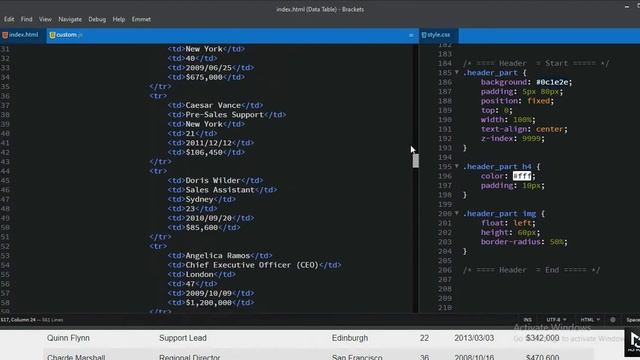The height and width of the screenshot is (360, 640).
Task: Open the View menu
Action: 45,19
